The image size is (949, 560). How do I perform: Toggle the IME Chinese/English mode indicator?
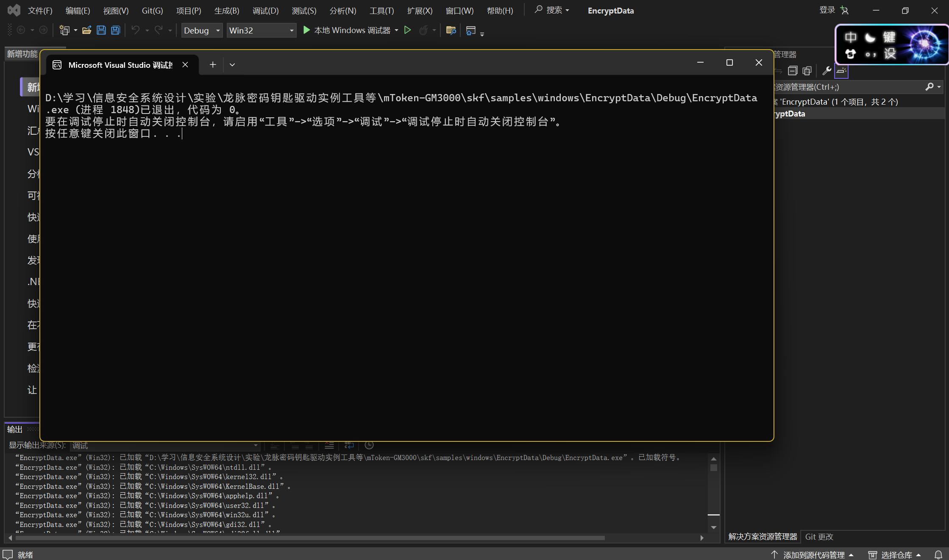coord(850,37)
